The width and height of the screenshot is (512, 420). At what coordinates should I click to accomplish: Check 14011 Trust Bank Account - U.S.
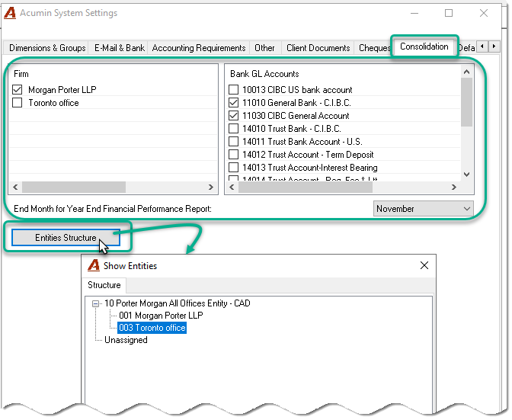click(x=233, y=142)
